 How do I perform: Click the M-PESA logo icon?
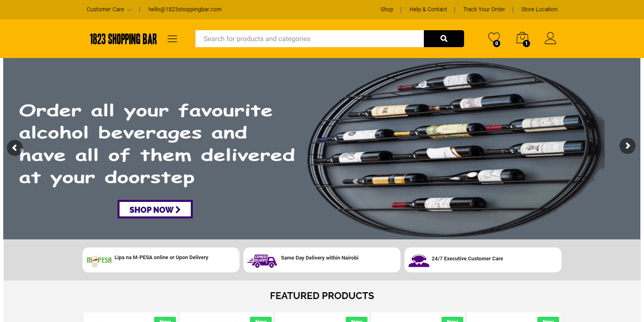pos(99,261)
